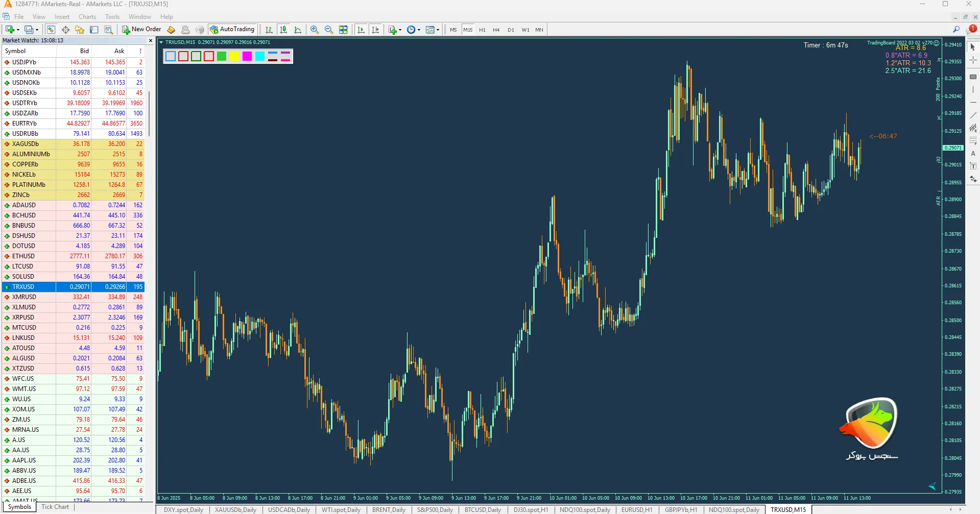This screenshot has width=980, height=514.
Task: Open the search magnifier at top right
Action: coord(956,30)
